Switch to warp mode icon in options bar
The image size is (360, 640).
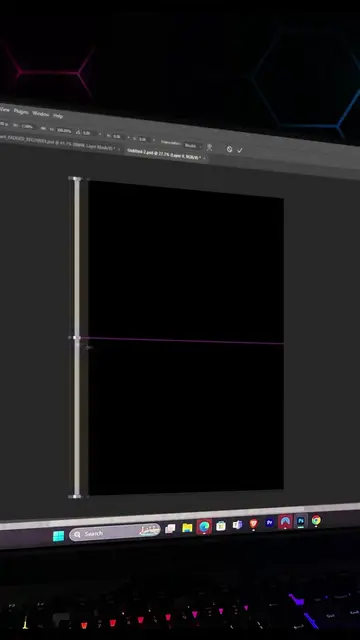[209, 147]
